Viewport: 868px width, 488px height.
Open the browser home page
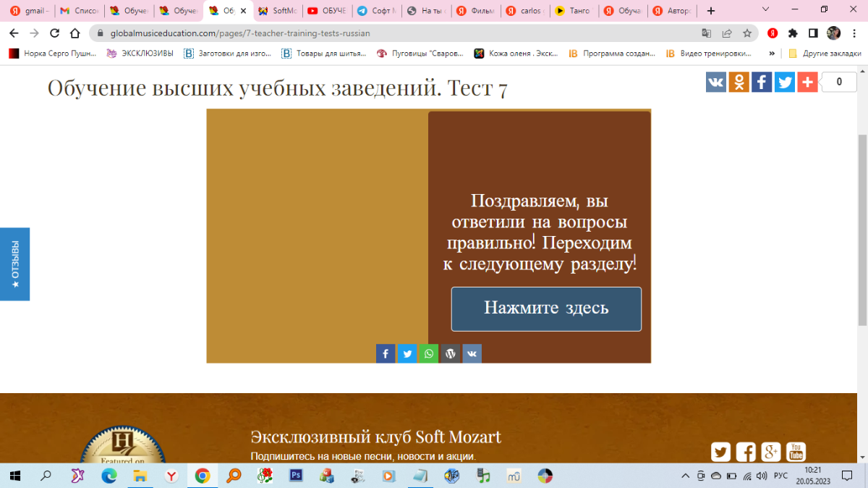click(75, 33)
